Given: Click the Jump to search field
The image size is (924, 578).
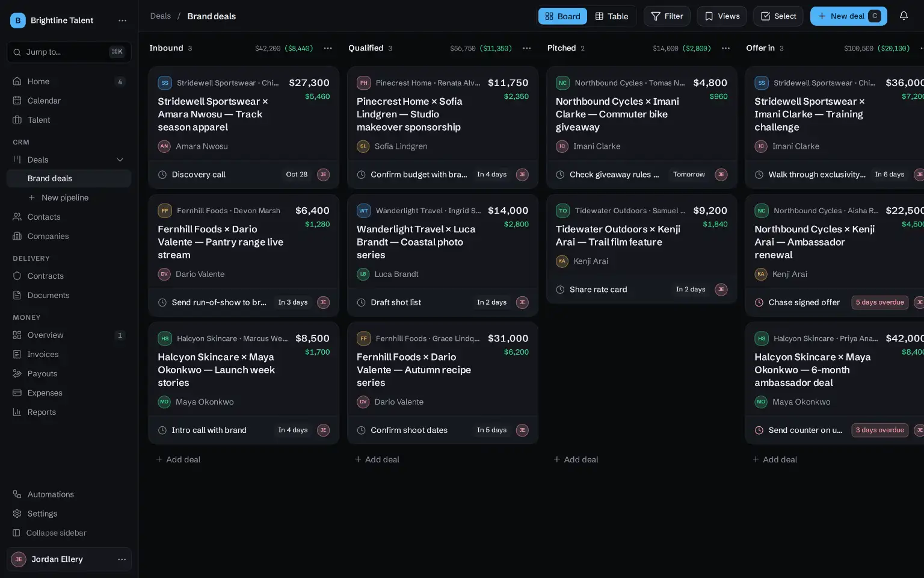Looking at the screenshot, I should [x=69, y=52].
